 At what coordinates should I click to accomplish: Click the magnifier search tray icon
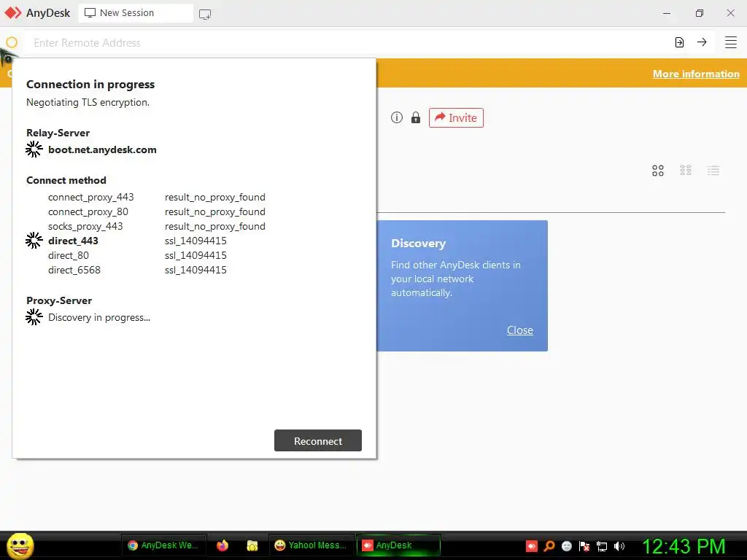(x=549, y=546)
